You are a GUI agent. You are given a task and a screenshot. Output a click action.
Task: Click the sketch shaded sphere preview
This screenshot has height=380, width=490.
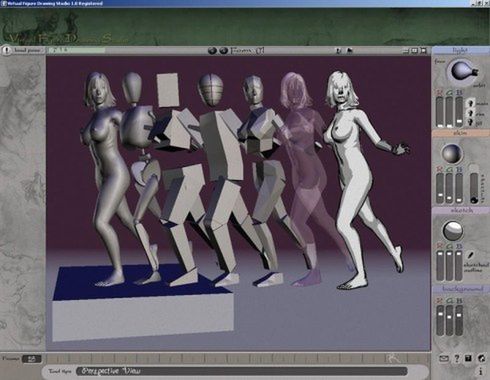453,231
